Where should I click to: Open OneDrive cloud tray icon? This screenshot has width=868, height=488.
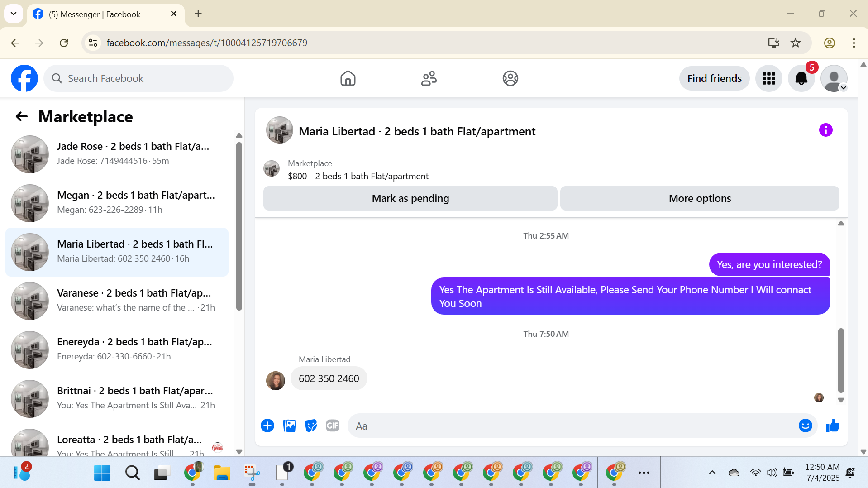pyautogui.click(x=734, y=473)
